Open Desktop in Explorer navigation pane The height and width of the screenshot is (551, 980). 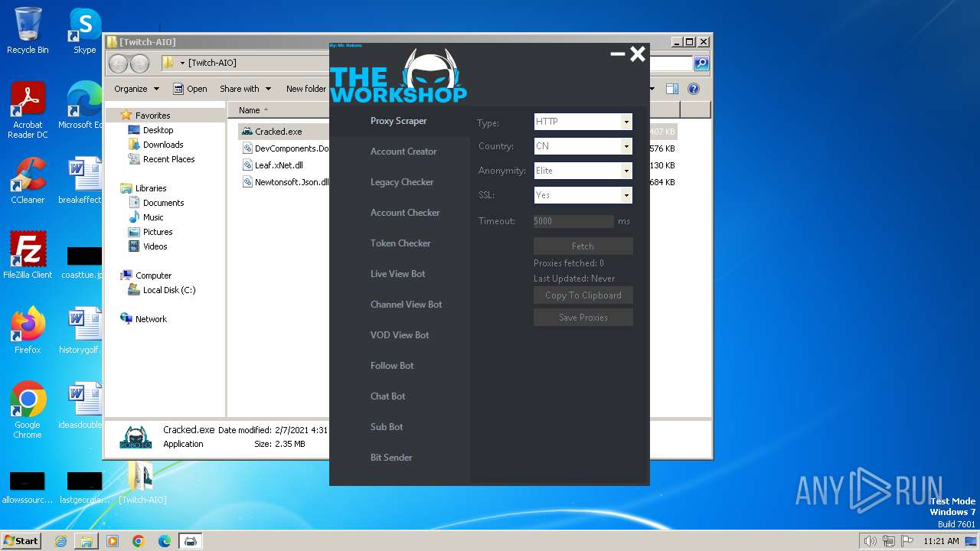click(x=158, y=130)
